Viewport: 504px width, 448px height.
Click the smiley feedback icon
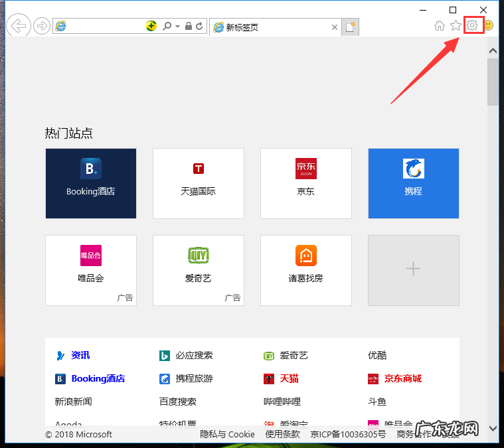[x=489, y=25]
